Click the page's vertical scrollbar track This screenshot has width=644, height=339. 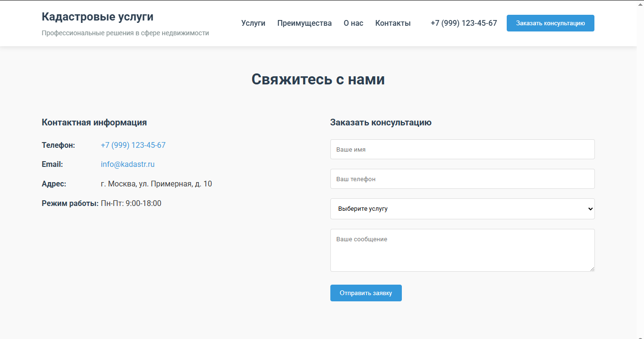(x=641, y=191)
